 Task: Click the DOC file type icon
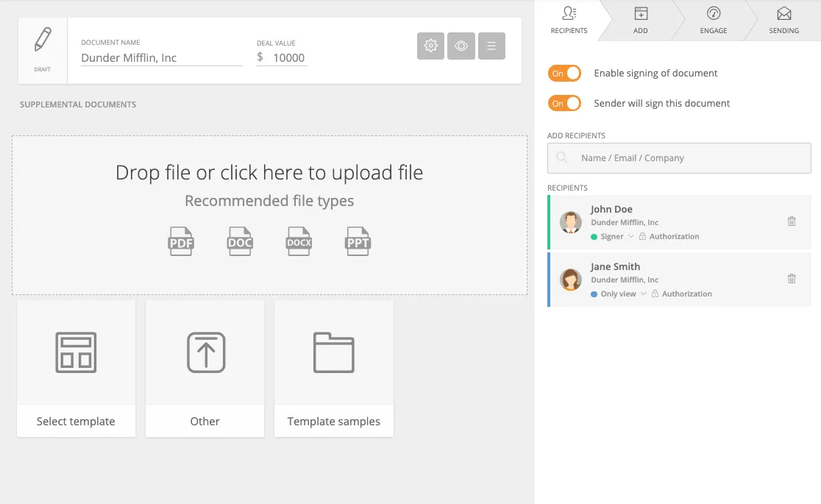point(240,241)
